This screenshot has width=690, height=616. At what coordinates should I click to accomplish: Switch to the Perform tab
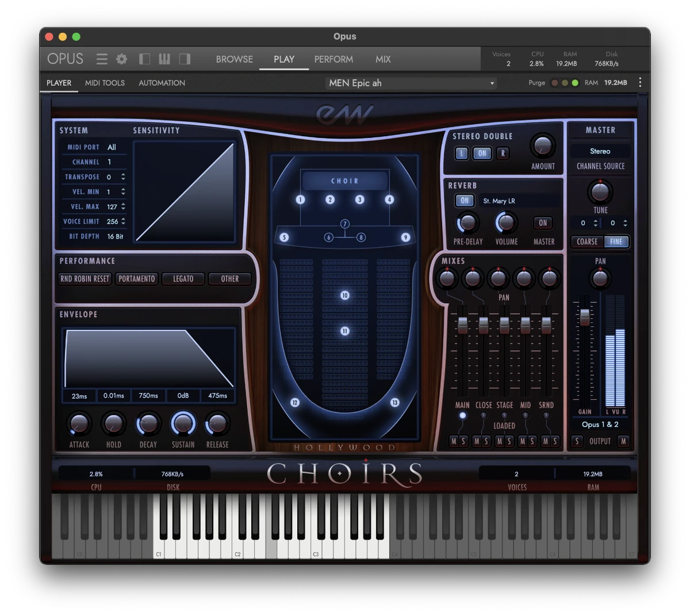(333, 59)
